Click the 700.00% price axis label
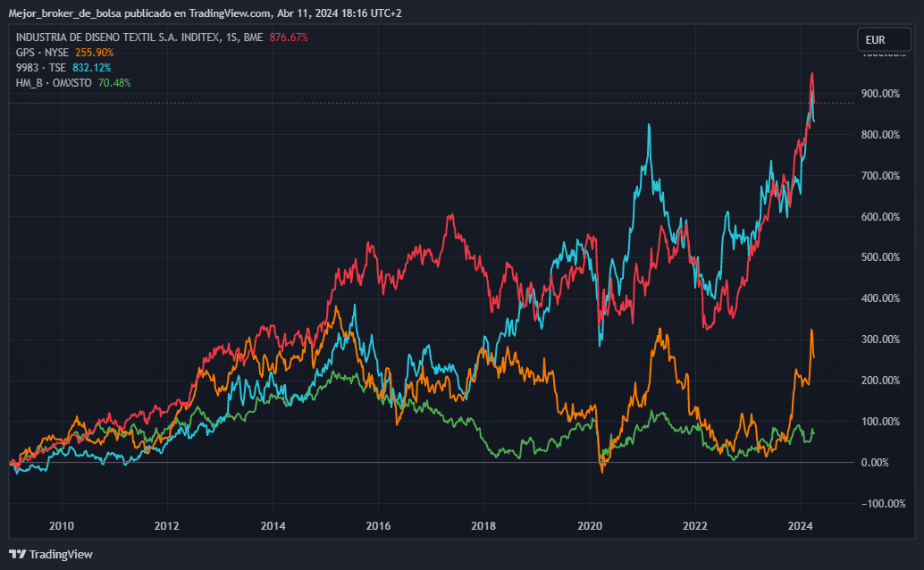924x570 pixels. [880, 176]
